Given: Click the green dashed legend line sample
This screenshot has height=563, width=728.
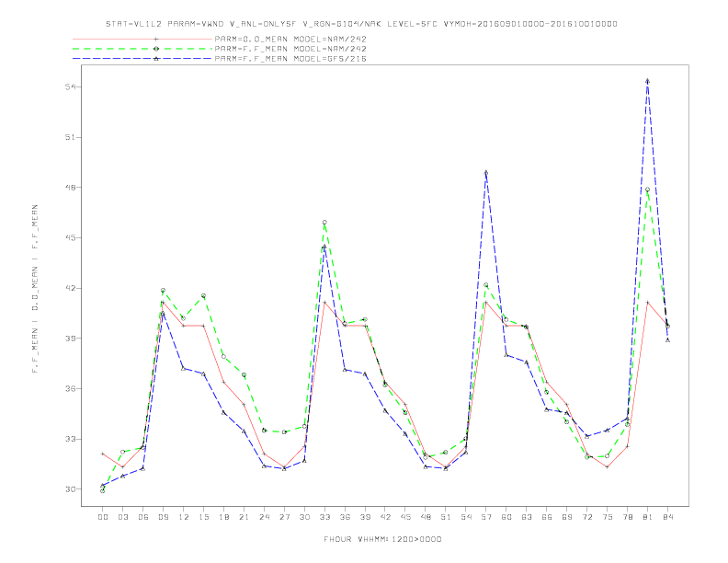Looking at the screenshot, I should click(142, 49).
